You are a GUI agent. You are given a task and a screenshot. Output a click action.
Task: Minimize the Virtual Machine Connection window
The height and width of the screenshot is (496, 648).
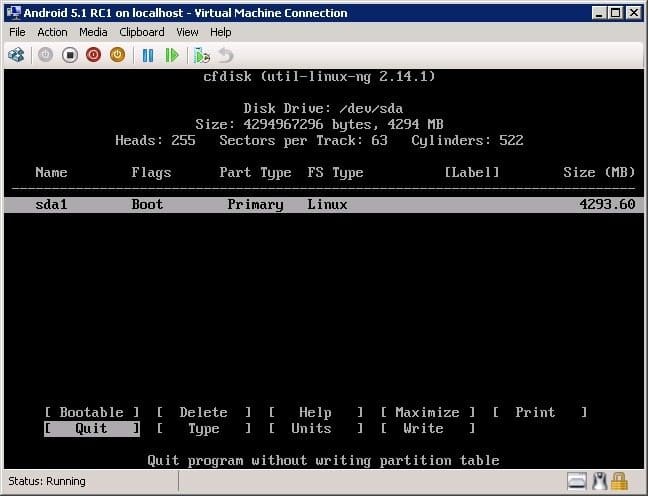pos(599,13)
